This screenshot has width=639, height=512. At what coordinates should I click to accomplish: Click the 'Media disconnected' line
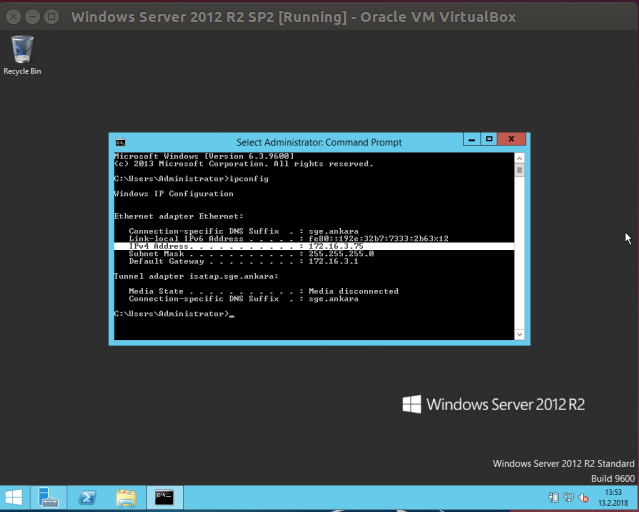264,291
